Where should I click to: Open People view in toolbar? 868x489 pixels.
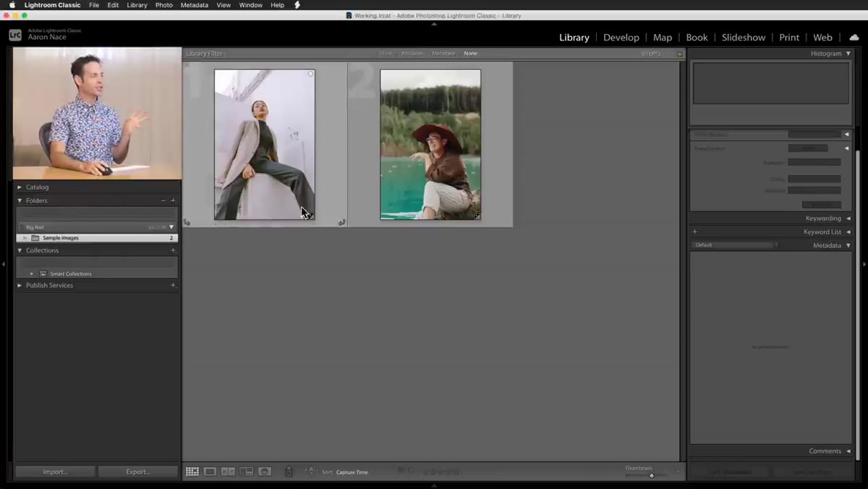265,472
